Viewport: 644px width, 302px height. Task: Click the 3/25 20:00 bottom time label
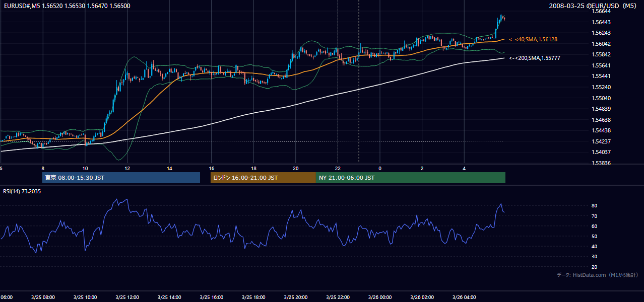[x=296, y=297]
